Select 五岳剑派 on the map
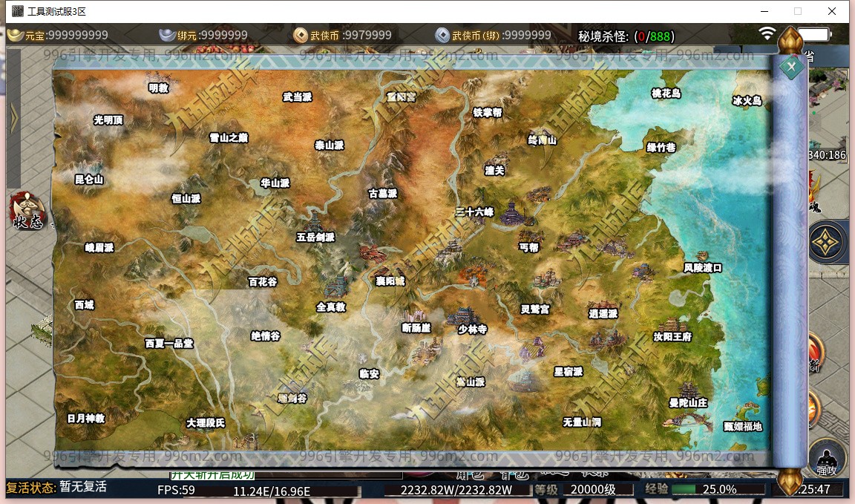The image size is (855, 504). coord(315,238)
